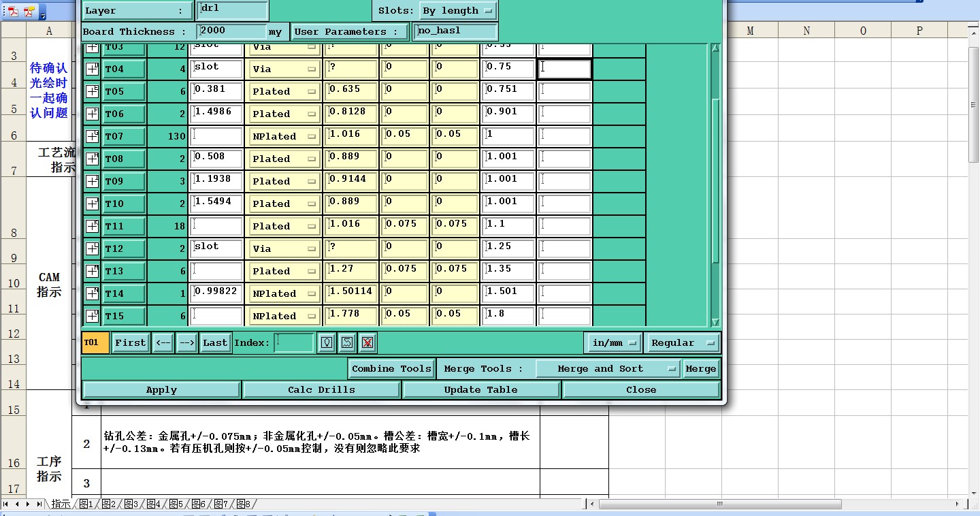Expand the T10 row plus icon

pyautogui.click(x=92, y=204)
